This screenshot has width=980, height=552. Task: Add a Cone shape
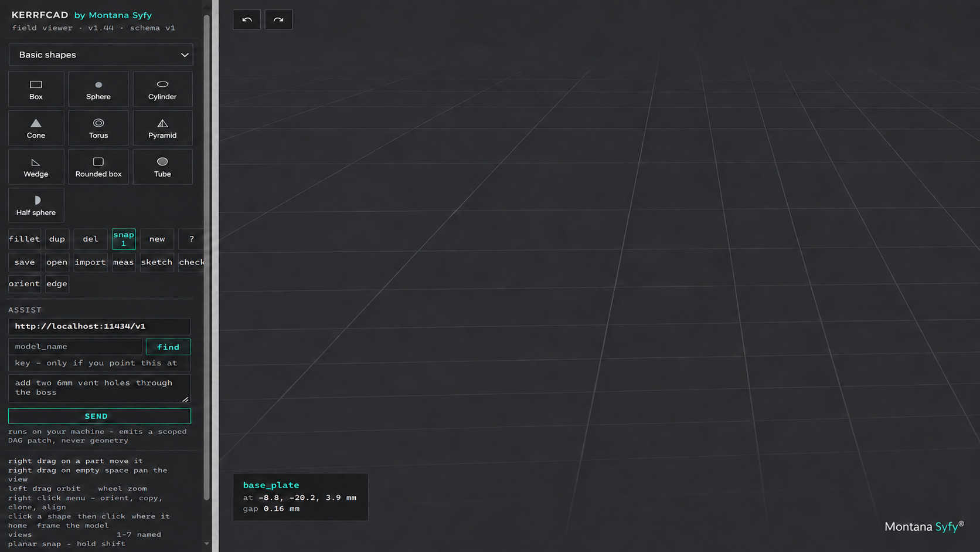point(36,128)
